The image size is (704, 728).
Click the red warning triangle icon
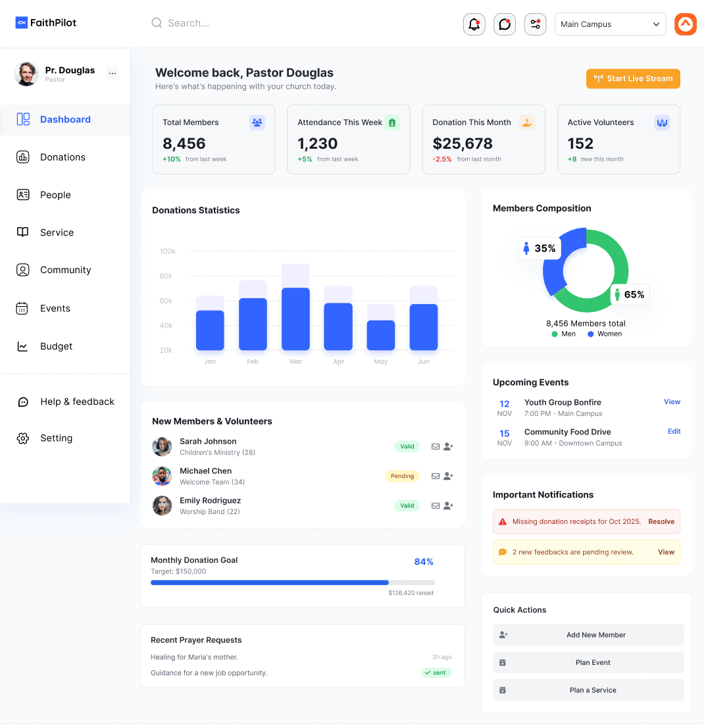click(503, 521)
